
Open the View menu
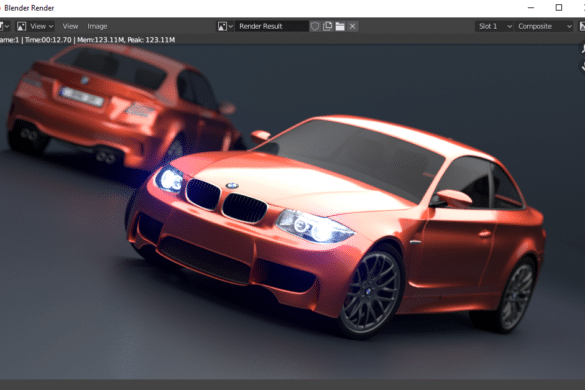pyautogui.click(x=70, y=26)
